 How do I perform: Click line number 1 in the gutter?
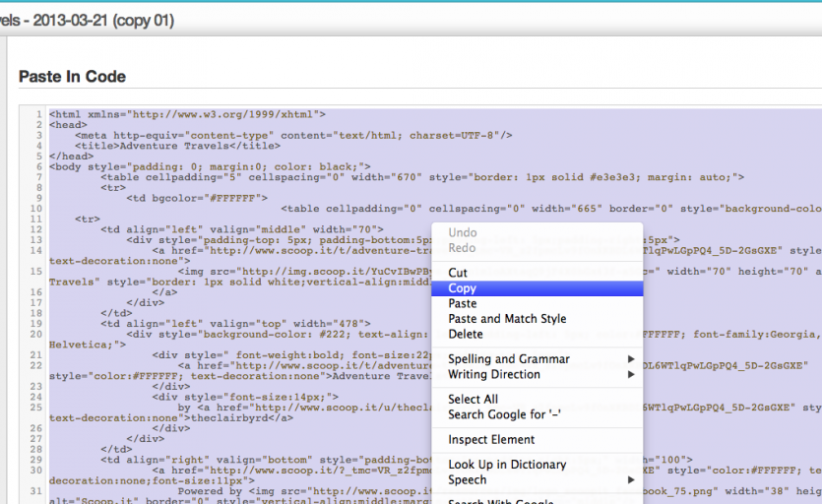pyautogui.click(x=37, y=115)
